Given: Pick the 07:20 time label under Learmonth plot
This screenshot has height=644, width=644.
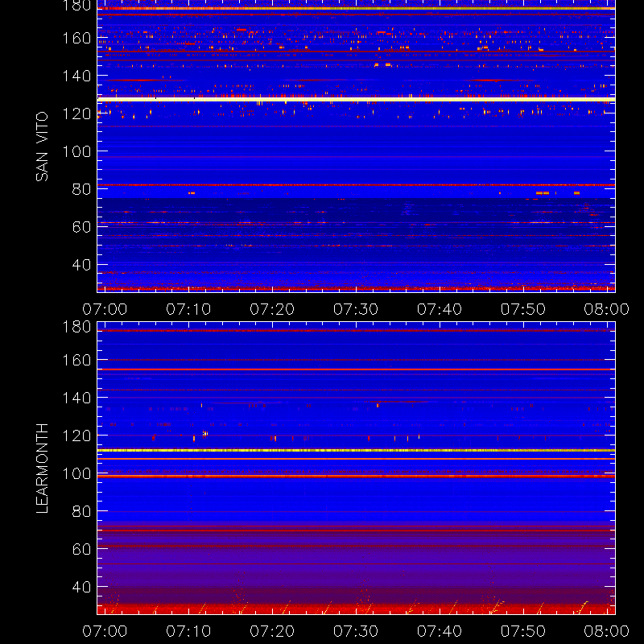Looking at the screenshot, I should 272,631.
